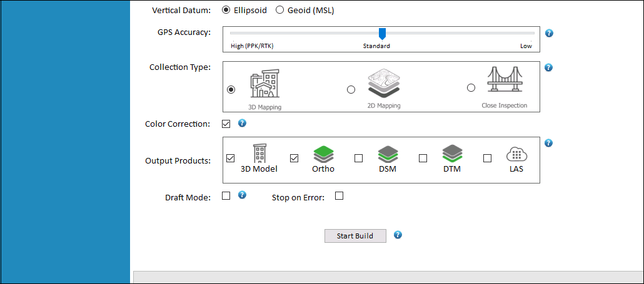Enable LAS output product checkbox
Screen dimensions: 644x284
[487, 158]
